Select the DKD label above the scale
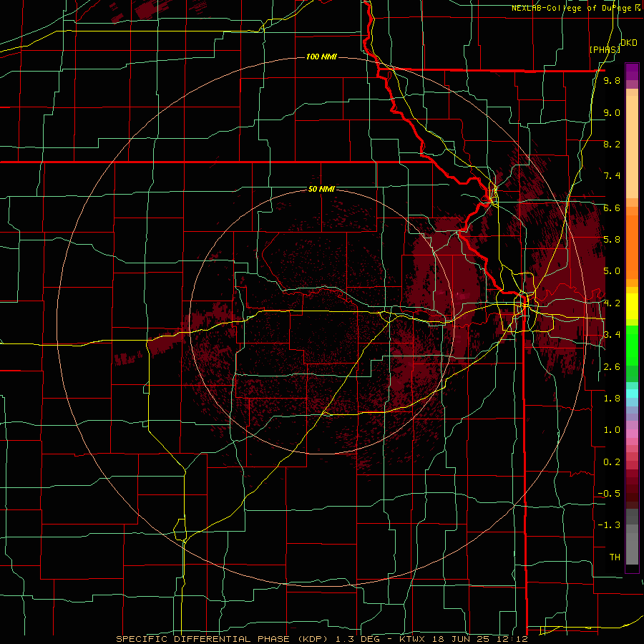 629,43
